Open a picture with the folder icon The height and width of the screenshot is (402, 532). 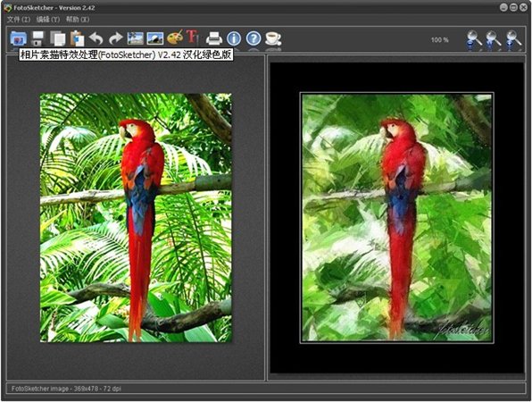(x=19, y=38)
